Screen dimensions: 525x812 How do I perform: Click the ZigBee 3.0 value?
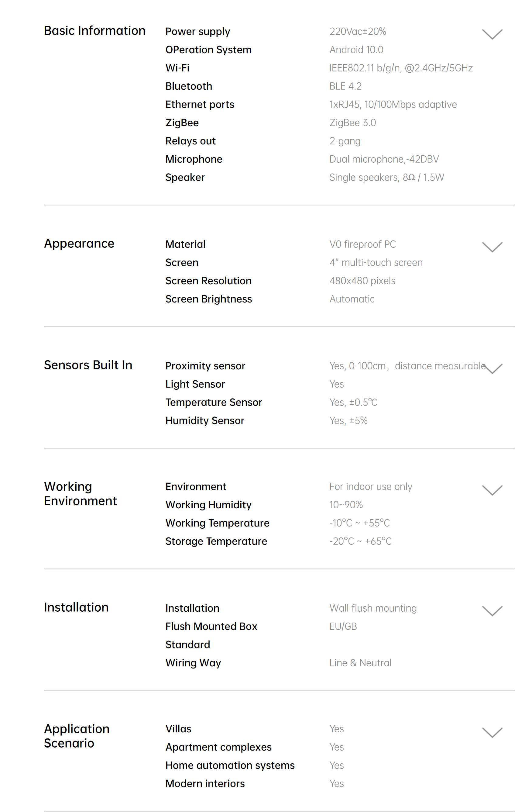point(352,123)
